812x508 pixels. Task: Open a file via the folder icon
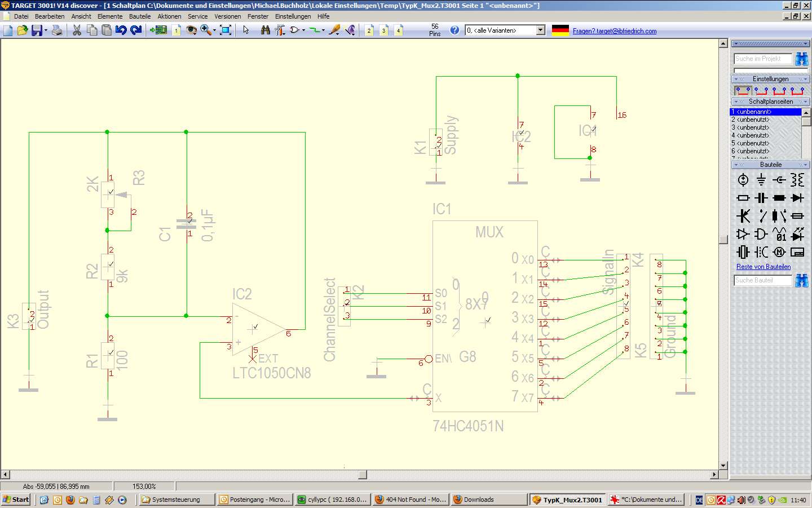pos(23,30)
